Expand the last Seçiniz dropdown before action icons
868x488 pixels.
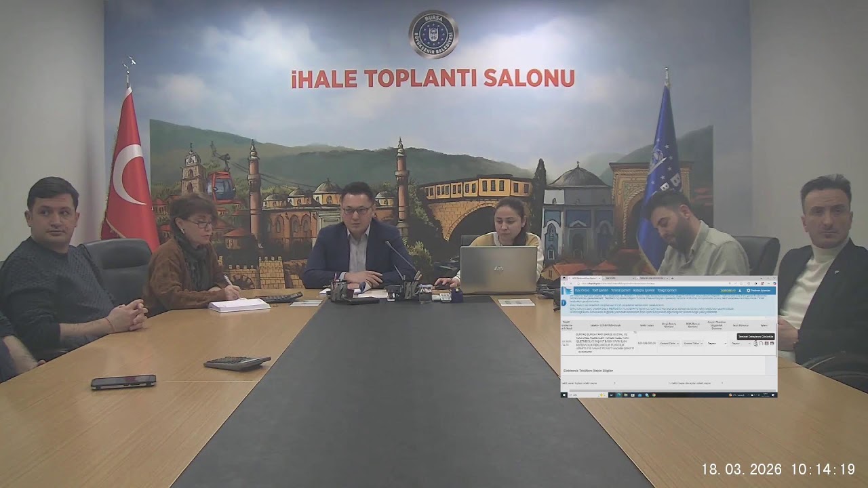coord(741,344)
